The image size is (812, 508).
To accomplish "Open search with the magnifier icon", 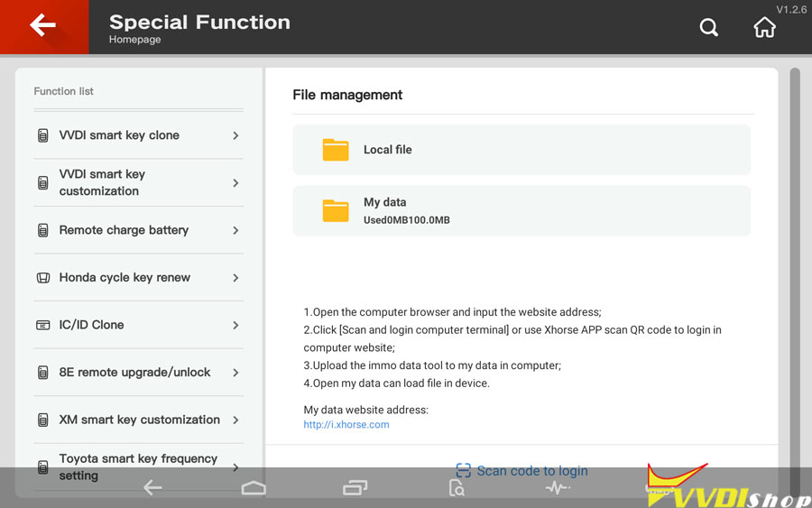I will tap(708, 27).
